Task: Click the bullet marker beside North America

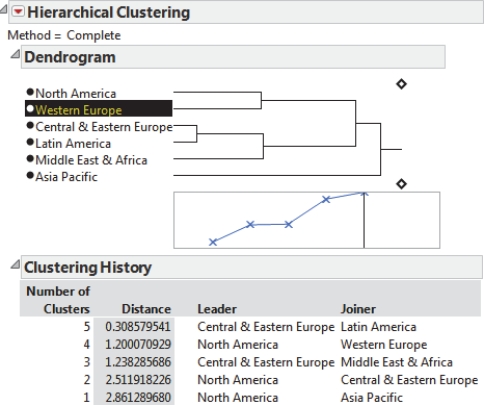Action: click(x=30, y=92)
